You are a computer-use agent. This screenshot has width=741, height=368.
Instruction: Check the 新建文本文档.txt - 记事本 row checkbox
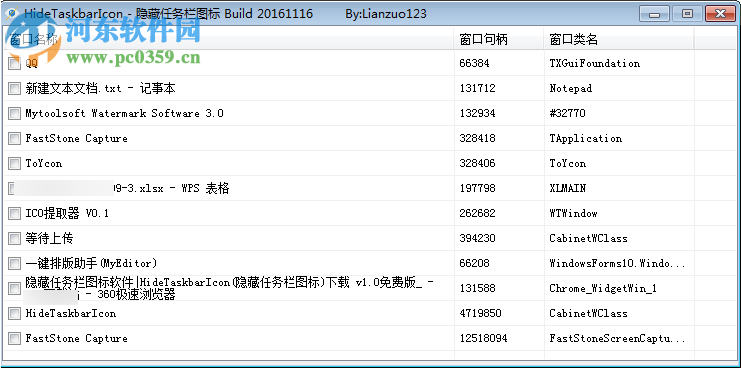coord(15,88)
